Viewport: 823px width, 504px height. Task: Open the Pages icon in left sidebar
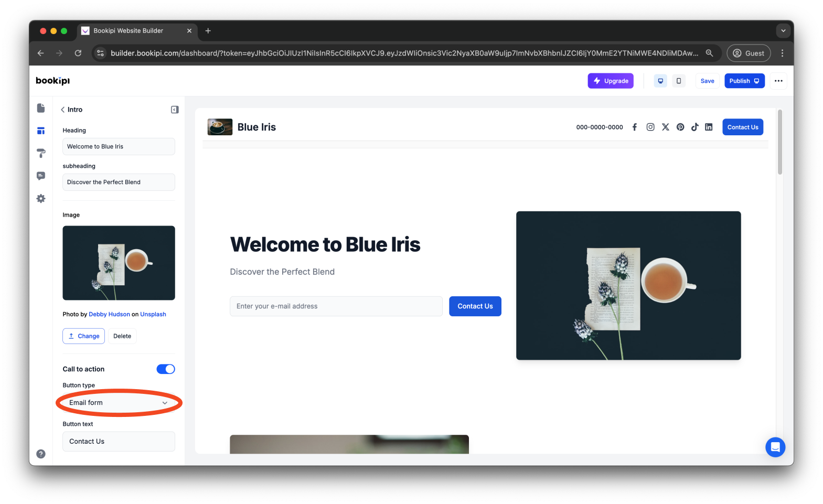[41, 108]
